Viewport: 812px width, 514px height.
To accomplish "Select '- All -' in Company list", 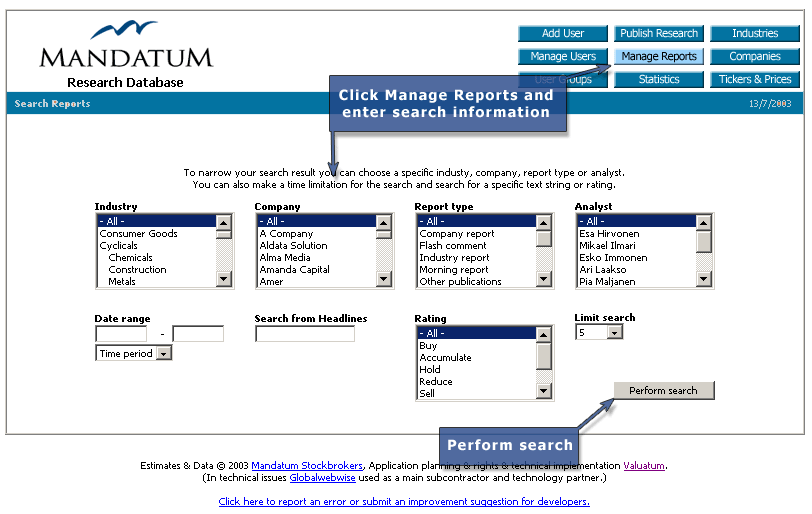I will (x=317, y=222).
